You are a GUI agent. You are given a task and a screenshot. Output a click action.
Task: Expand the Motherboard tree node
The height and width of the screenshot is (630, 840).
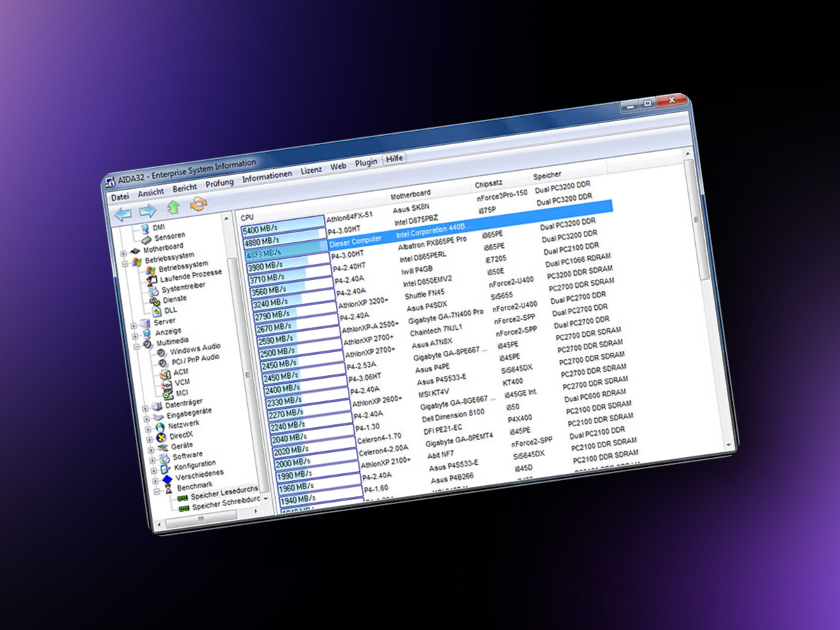click(x=124, y=253)
